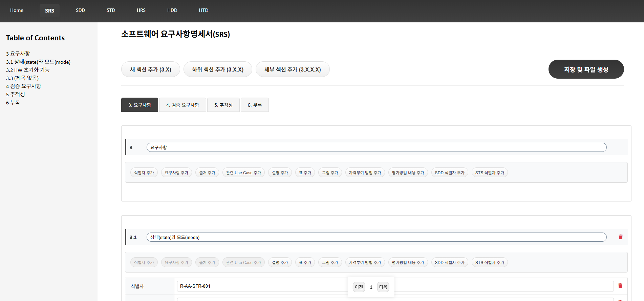Click '하위 섹션 추가 (3.X.X)' button
The height and width of the screenshot is (301, 644).
coord(218,69)
